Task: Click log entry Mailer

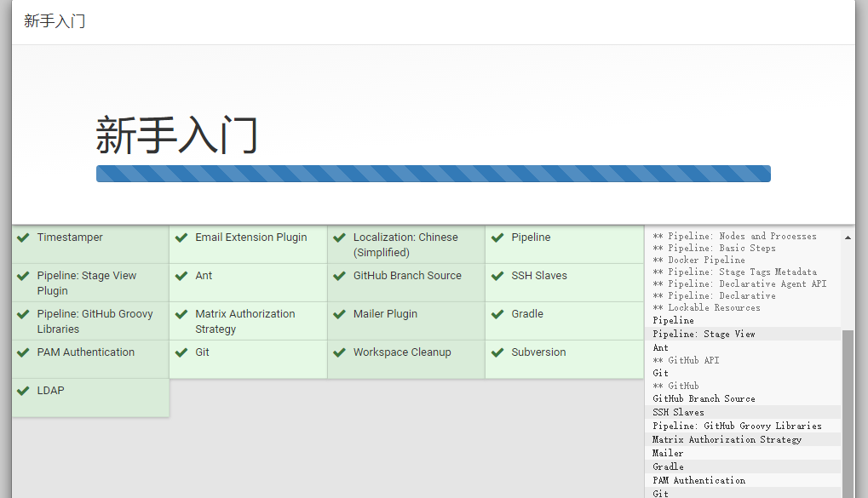Action: point(668,453)
